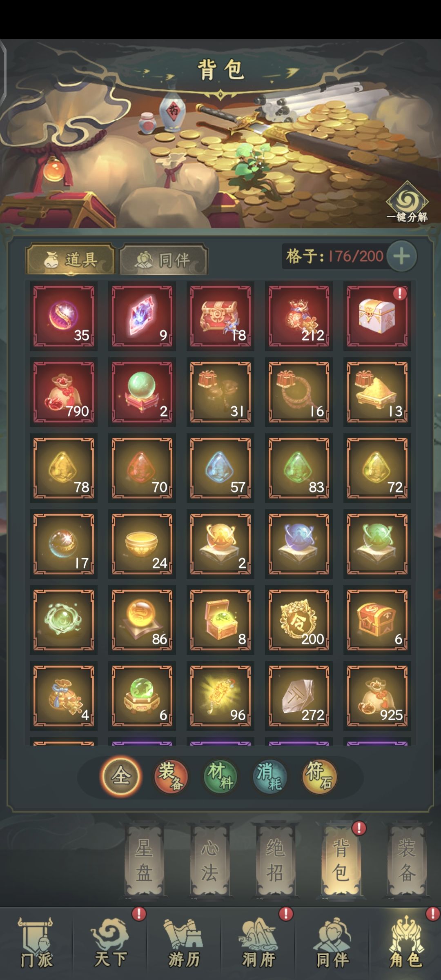Screen dimensions: 441x980
Task: Select the white treasure chest with red alert
Action: (377, 316)
